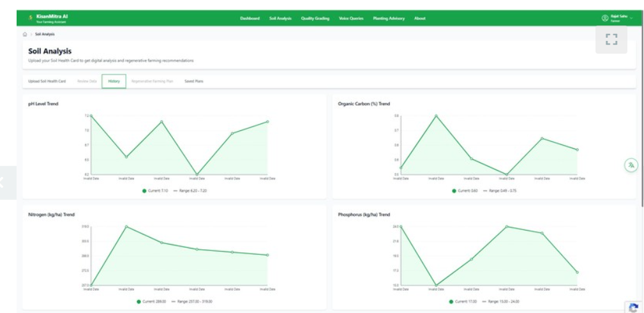644x313 pixels.
Task: Click green Current 17.00 legend dot
Action: 451,302
